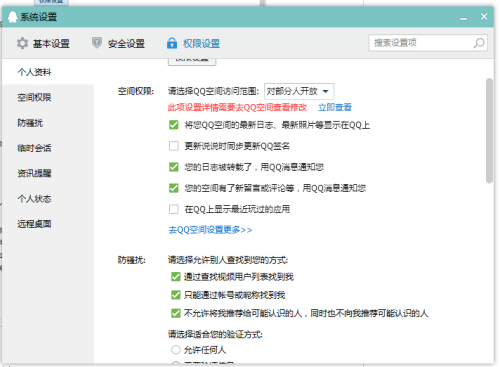The image size is (500, 367).
Task: Uncheck 不允许将我推荐给可能认识的人
Action: click(x=176, y=313)
